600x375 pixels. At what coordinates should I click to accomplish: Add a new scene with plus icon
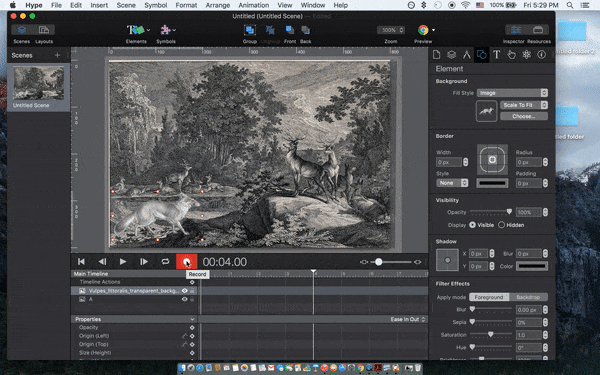(57, 55)
